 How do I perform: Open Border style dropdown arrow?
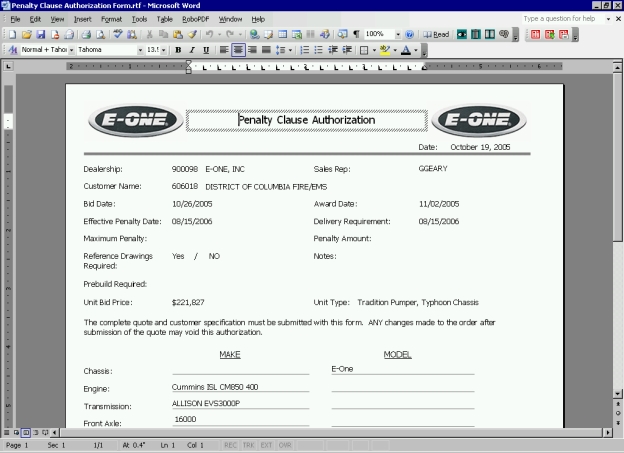click(x=374, y=50)
